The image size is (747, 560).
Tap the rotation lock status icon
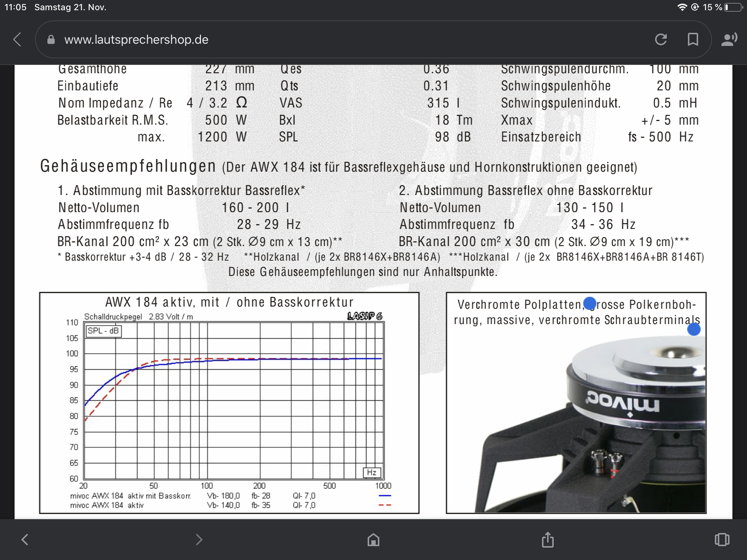[x=695, y=7]
